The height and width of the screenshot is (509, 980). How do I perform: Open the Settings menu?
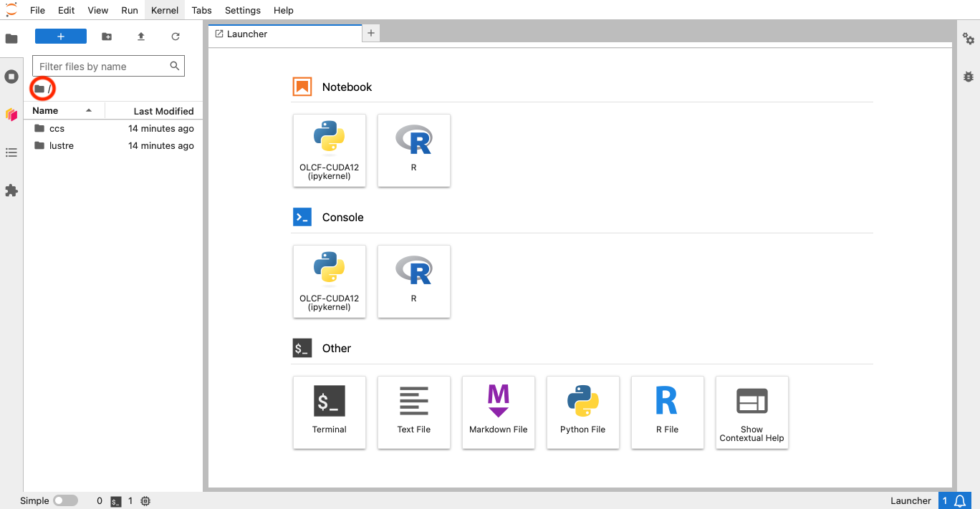point(243,10)
